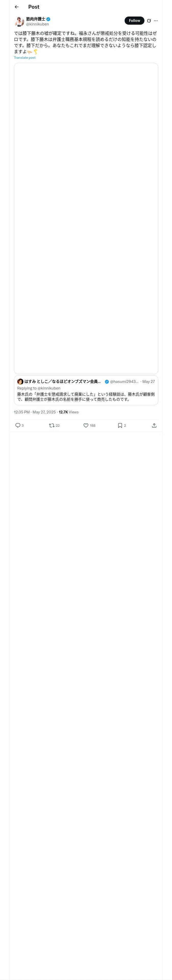The height and width of the screenshot is (980, 172).
Task: Click the 12.7K Views count
Action: pyautogui.click(x=69, y=412)
